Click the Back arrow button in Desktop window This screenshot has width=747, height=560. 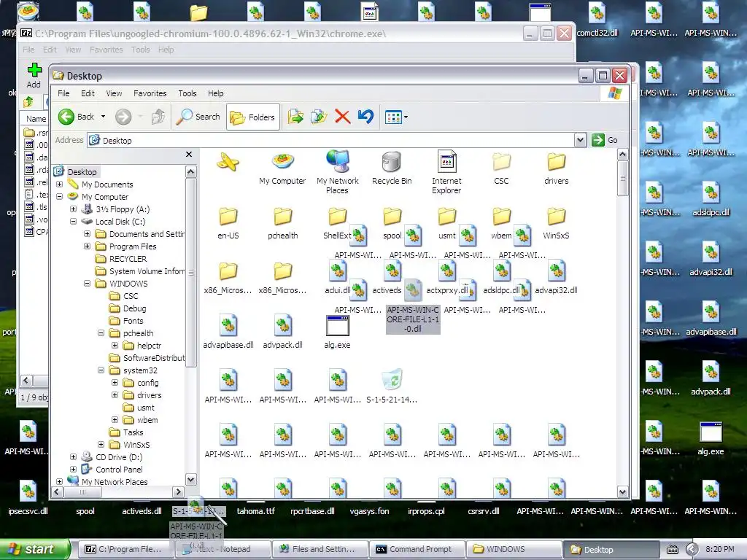pyautogui.click(x=76, y=117)
